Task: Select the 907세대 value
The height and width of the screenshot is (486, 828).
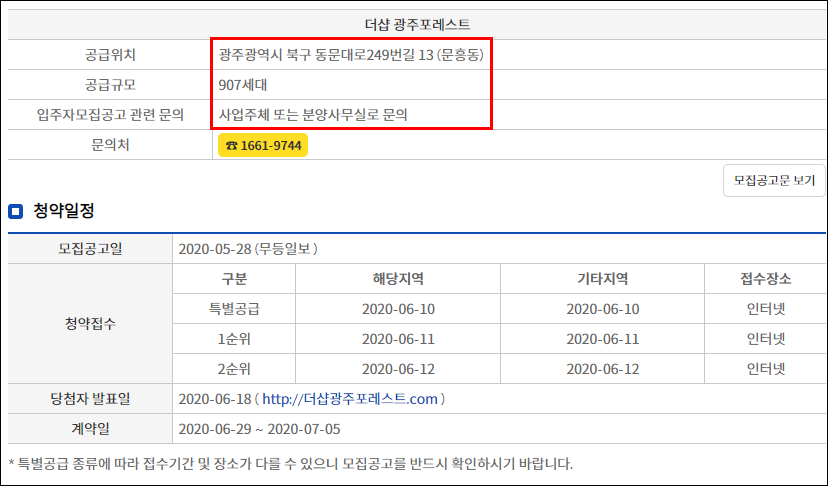Action: click(x=243, y=85)
